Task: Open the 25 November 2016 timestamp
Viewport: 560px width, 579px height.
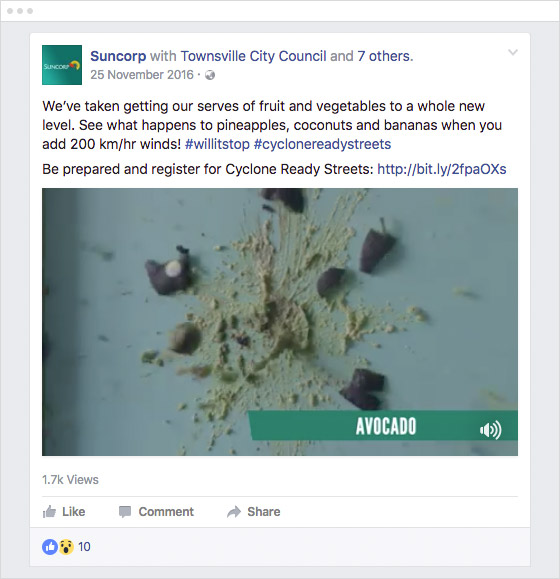Action: point(142,75)
